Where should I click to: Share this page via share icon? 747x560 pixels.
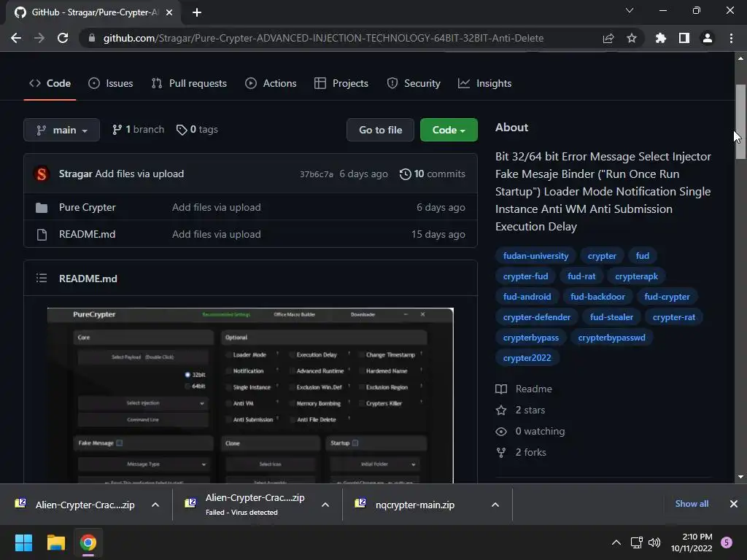608,38
